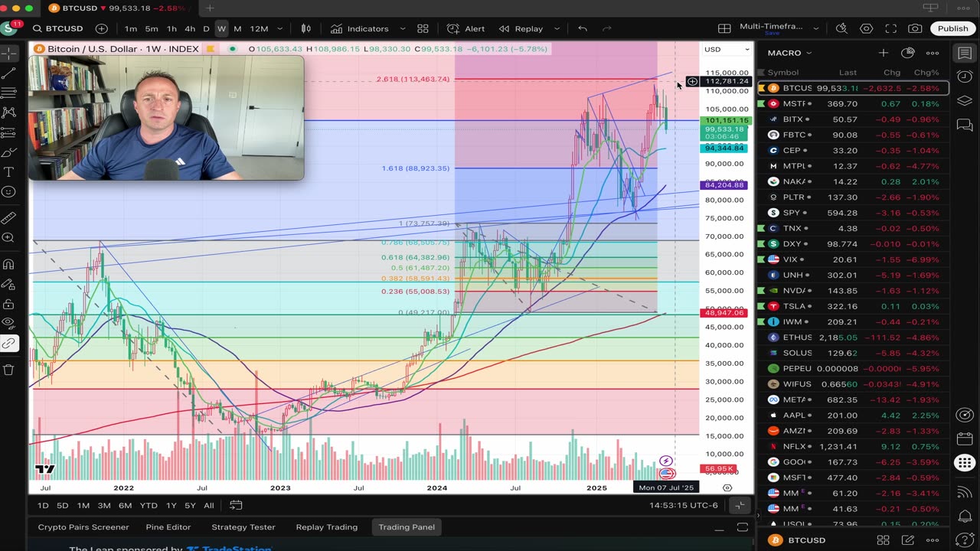980x551 pixels.
Task: Undo the last chart action
Action: [583, 28]
